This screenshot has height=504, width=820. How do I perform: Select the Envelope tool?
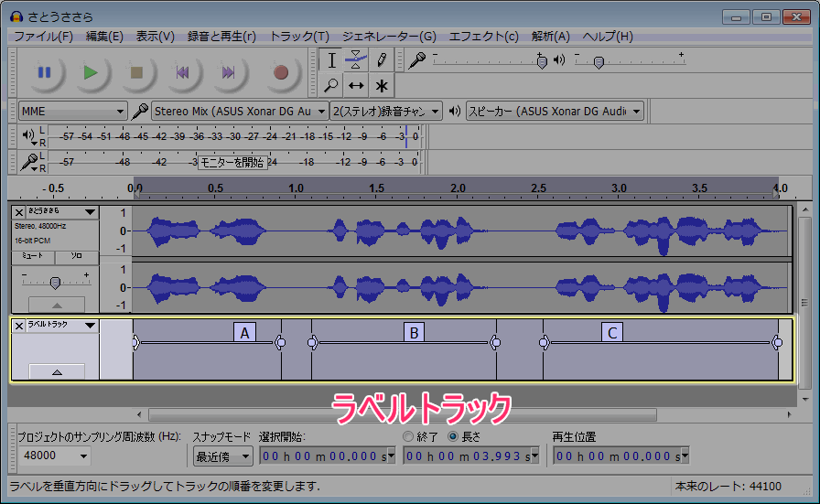pyautogui.click(x=356, y=60)
